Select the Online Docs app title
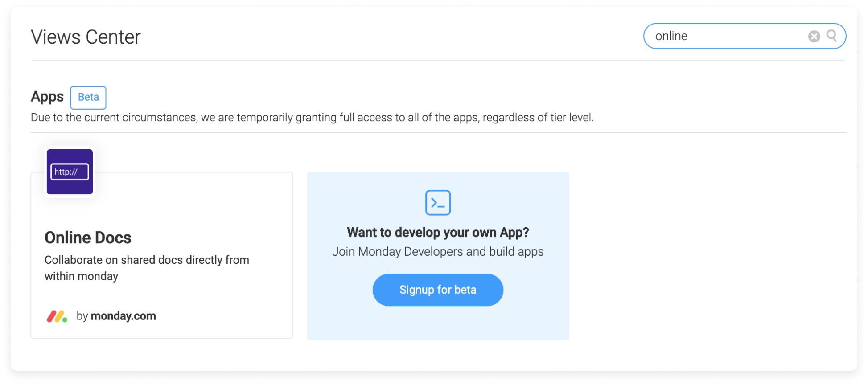Image resolution: width=868 pixels, height=385 pixels. (88, 238)
